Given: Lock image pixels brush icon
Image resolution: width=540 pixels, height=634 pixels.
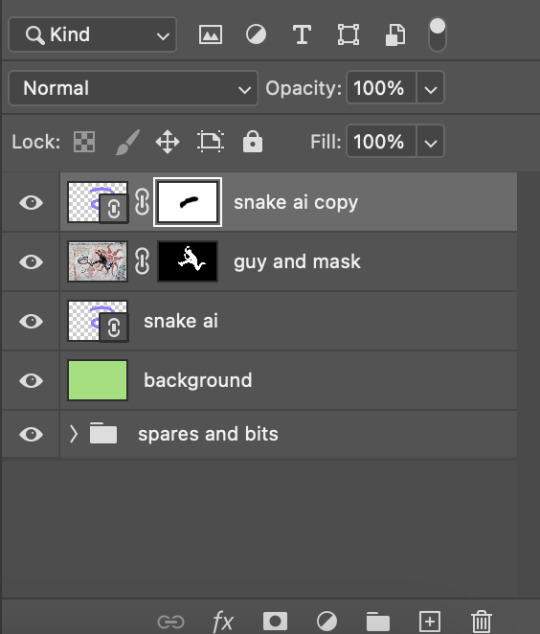Looking at the screenshot, I should [x=128, y=142].
